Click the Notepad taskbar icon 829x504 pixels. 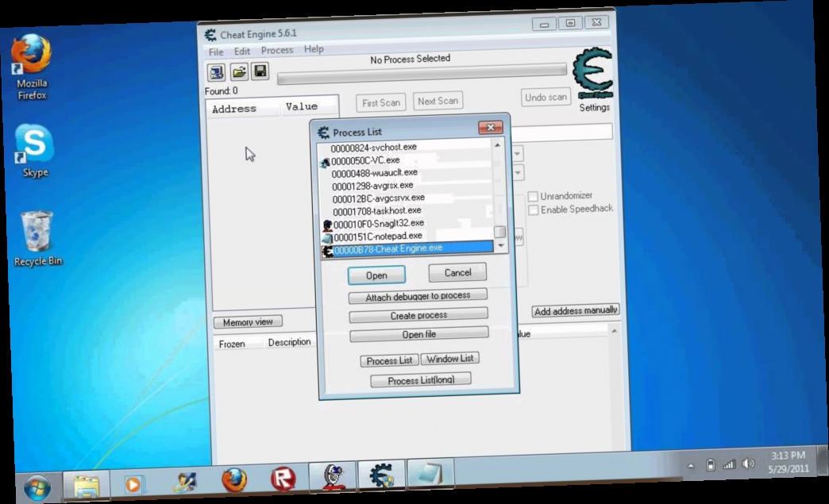[x=430, y=473]
